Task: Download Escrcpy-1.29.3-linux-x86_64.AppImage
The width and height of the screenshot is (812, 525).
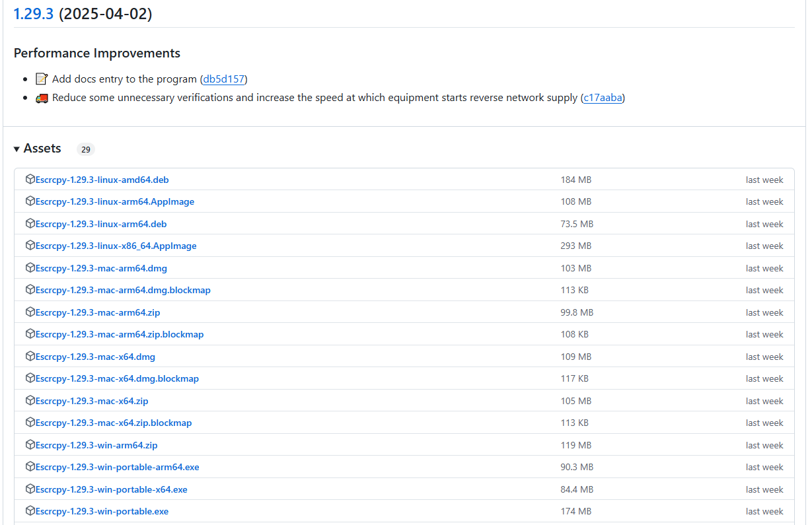Action: click(116, 246)
